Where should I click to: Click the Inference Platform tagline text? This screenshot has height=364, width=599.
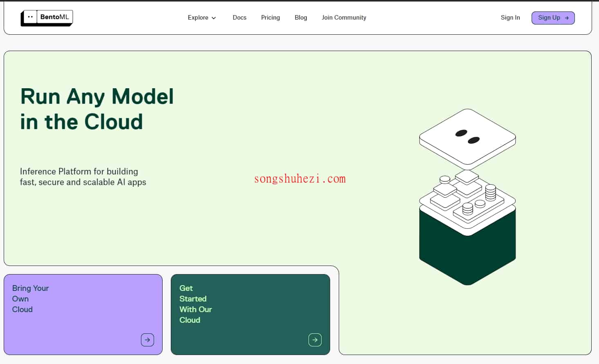click(x=83, y=177)
